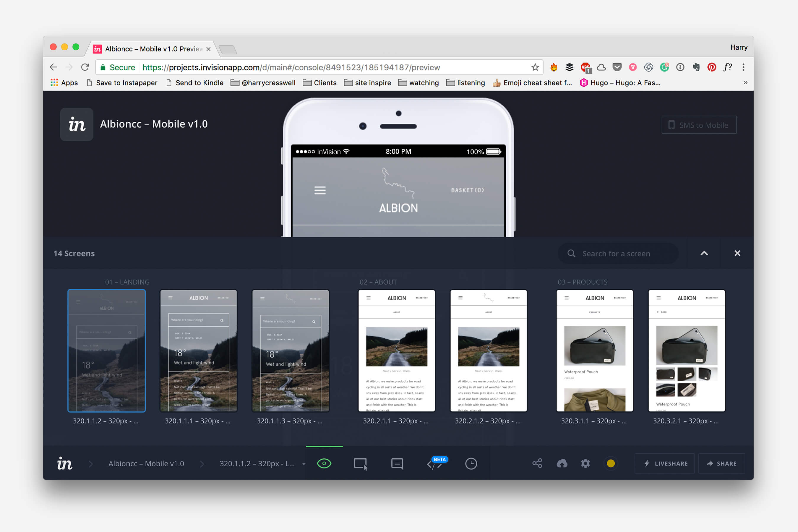The image size is (798, 532).
Task: Open Comment mode speech bubble icon
Action: [397, 464]
